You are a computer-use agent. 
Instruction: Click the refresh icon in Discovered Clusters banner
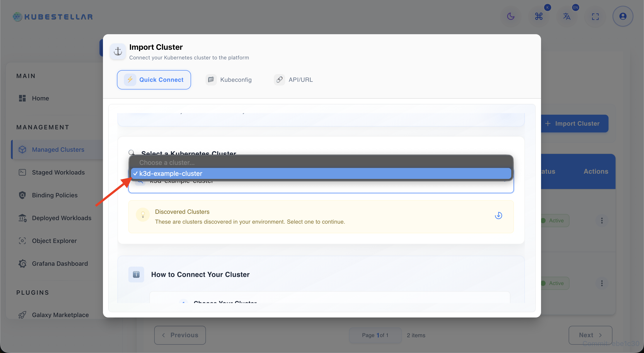(499, 215)
